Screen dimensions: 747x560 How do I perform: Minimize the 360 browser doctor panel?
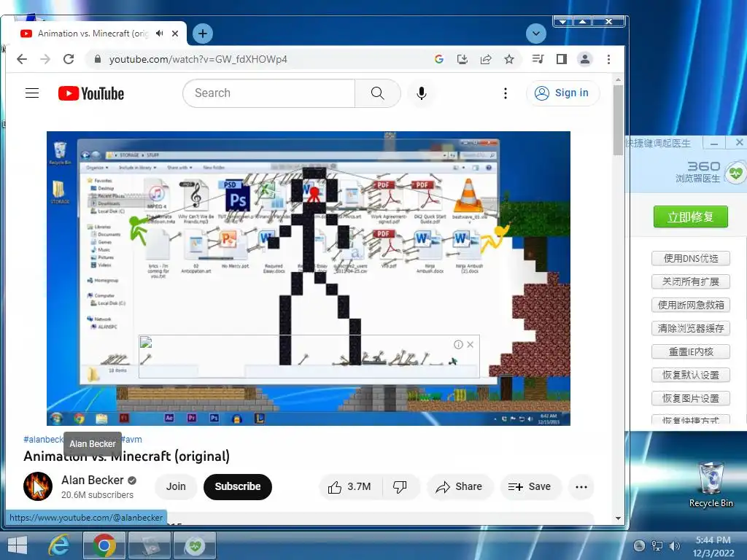(713, 143)
